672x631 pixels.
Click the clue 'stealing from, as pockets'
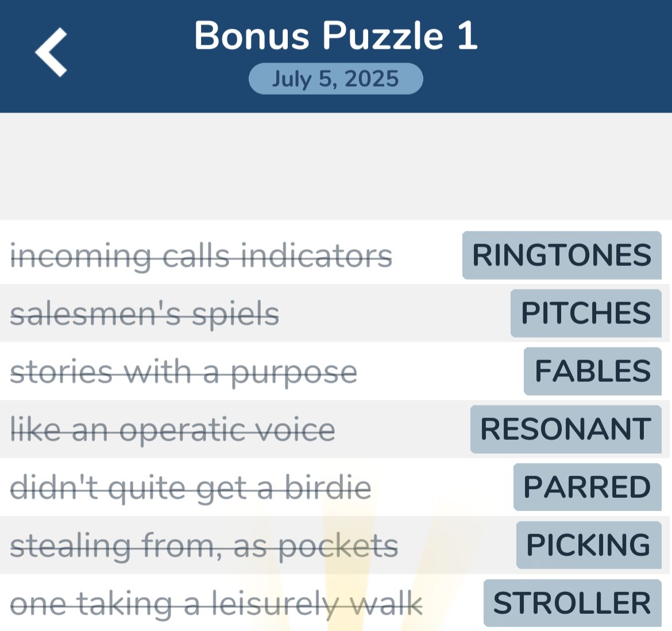(x=204, y=545)
